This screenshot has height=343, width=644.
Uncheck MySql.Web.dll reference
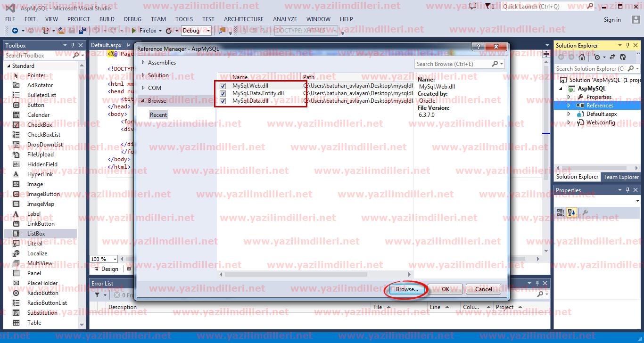pos(223,86)
